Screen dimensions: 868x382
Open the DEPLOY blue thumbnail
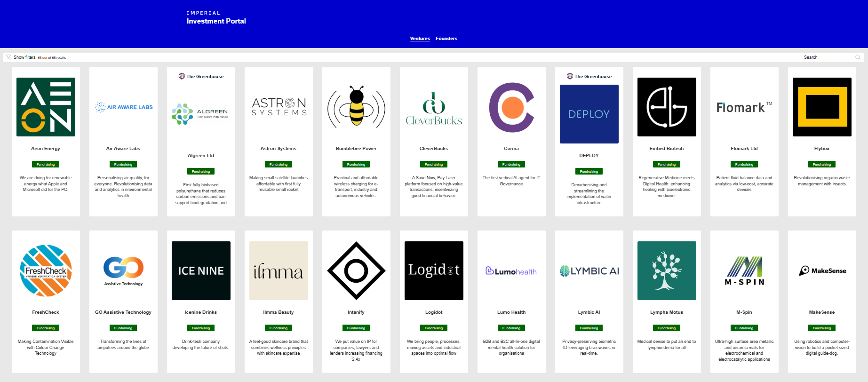point(589,114)
